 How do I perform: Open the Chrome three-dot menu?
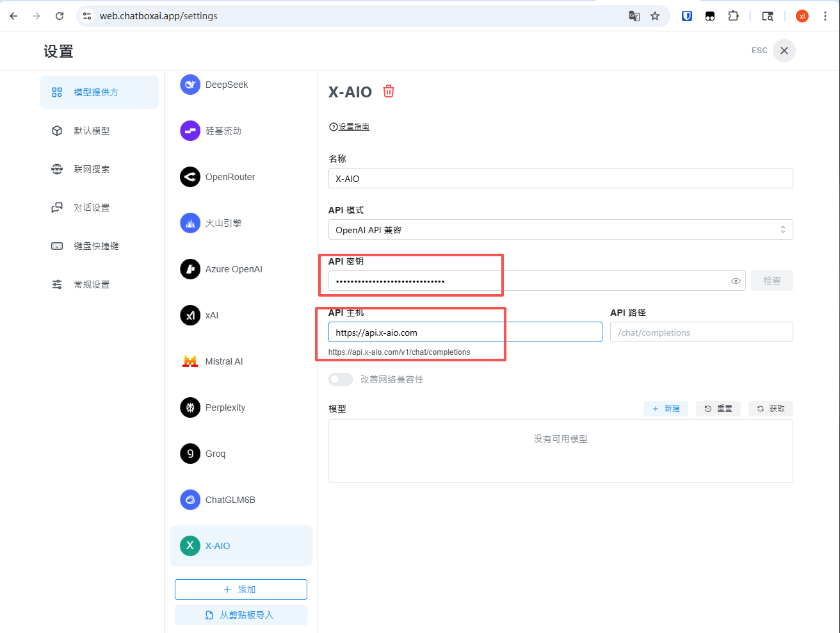point(825,16)
